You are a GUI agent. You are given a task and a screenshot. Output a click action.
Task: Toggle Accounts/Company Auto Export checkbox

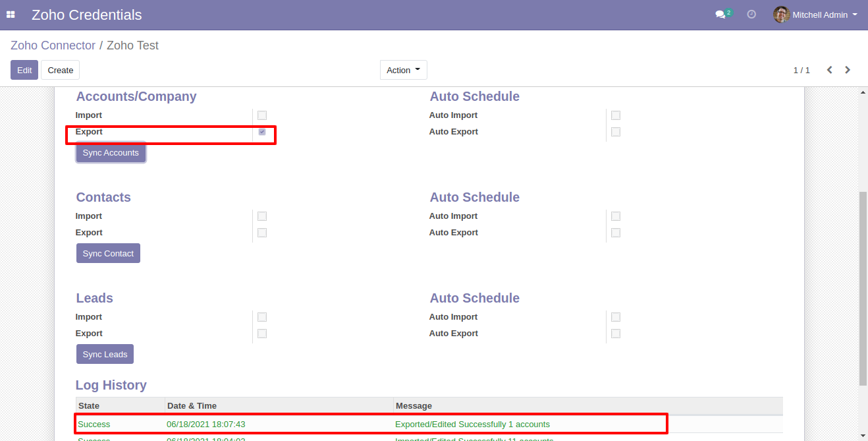tap(616, 132)
